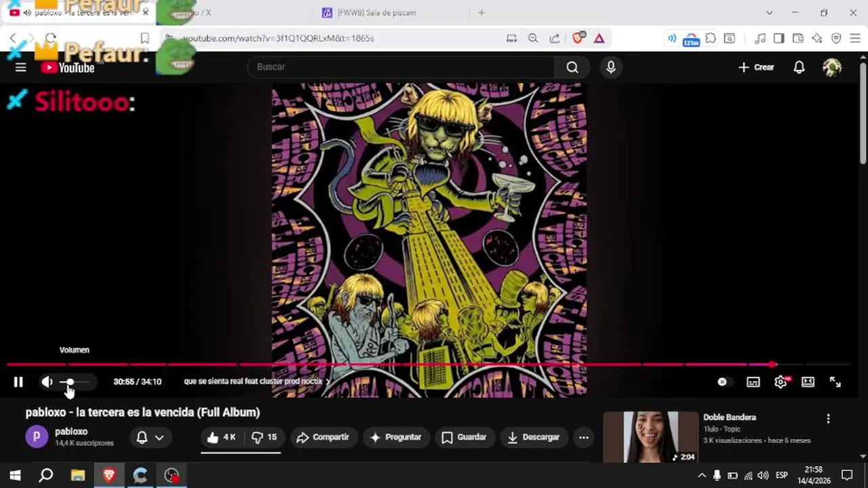Save video with the Guardar button

click(464, 437)
